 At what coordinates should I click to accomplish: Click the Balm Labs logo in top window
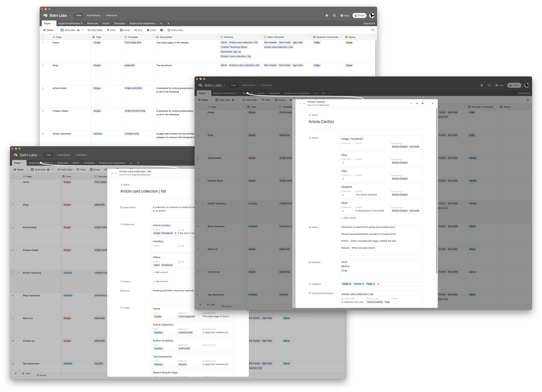click(x=45, y=16)
